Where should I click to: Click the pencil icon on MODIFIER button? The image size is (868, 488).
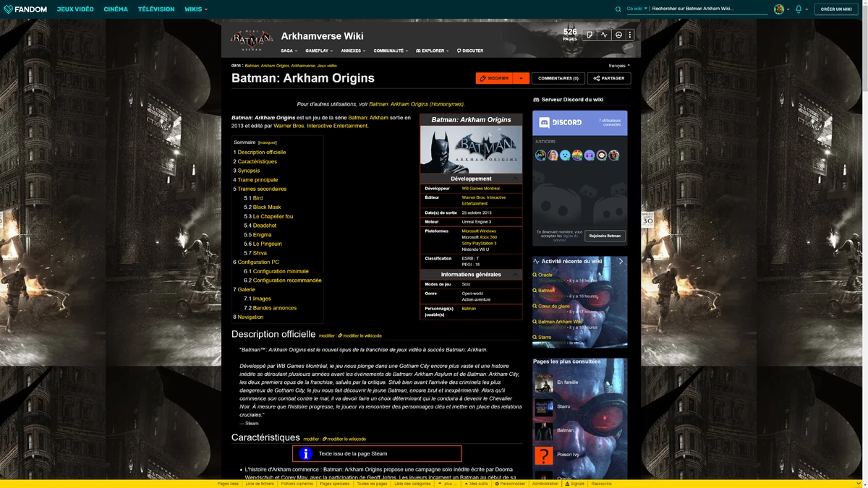coord(483,77)
